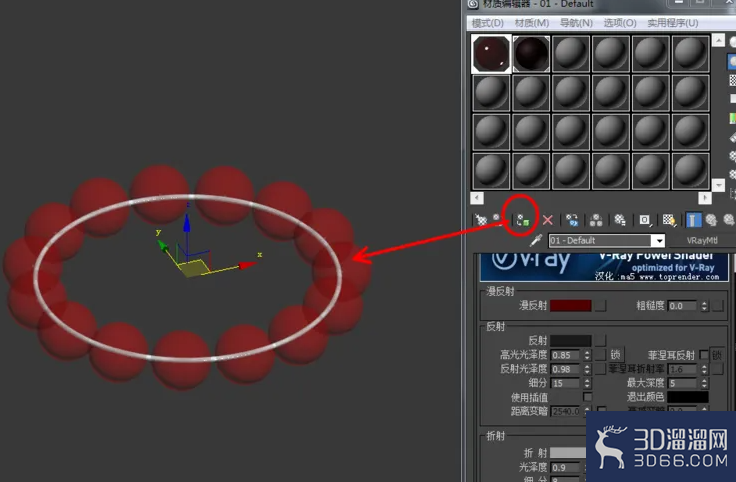The width and height of the screenshot is (736, 482).
Task: Select the second dark material slot
Action: pyautogui.click(x=531, y=54)
